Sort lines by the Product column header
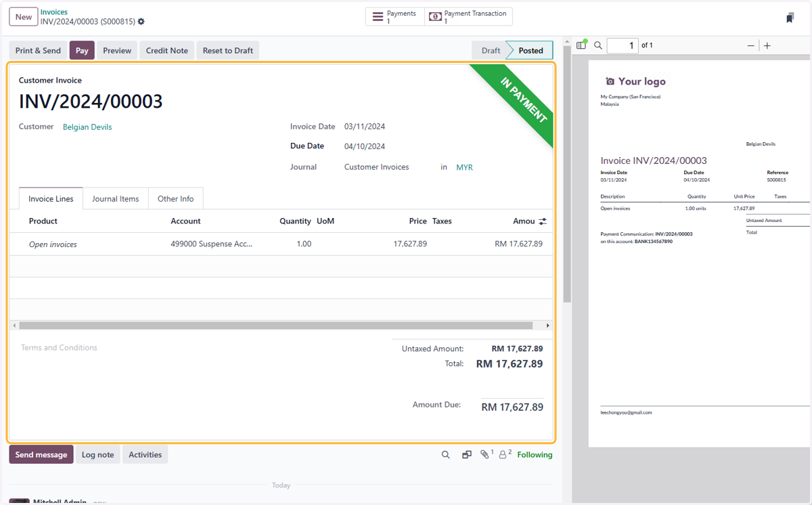The width and height of the screenshot is (812, 505). 43,221
